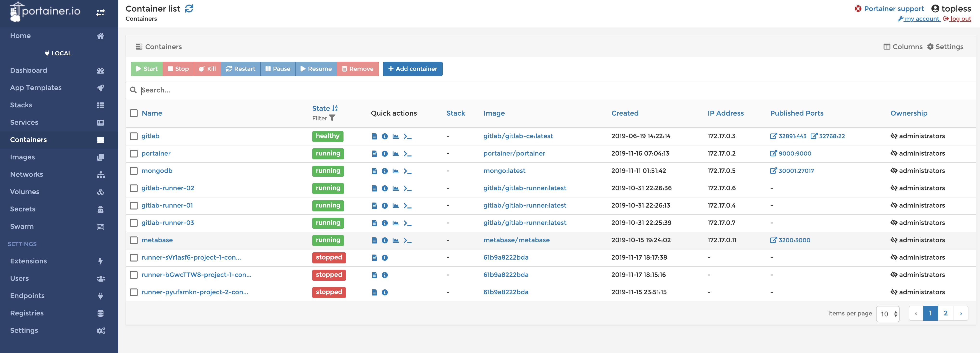Check the mongodb container checkbox
The image size is (980, 353).
[134, 171]
